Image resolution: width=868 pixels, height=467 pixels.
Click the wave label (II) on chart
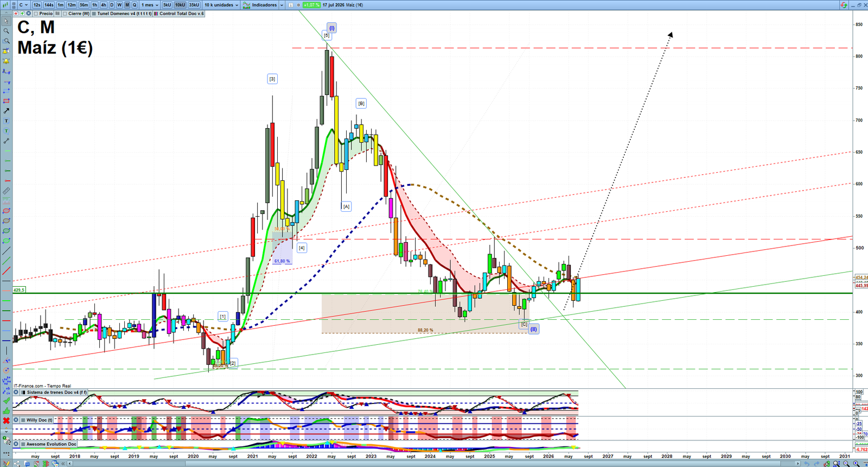[534, 329]
